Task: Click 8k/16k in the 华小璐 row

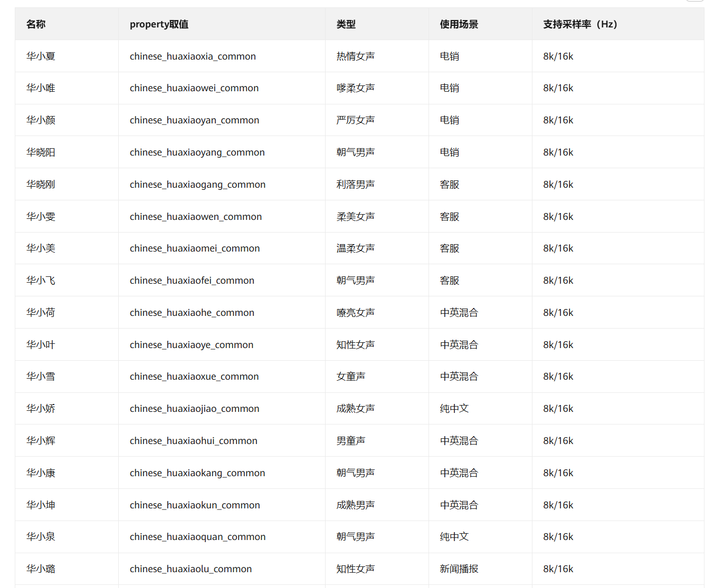Action: point(558,569)
